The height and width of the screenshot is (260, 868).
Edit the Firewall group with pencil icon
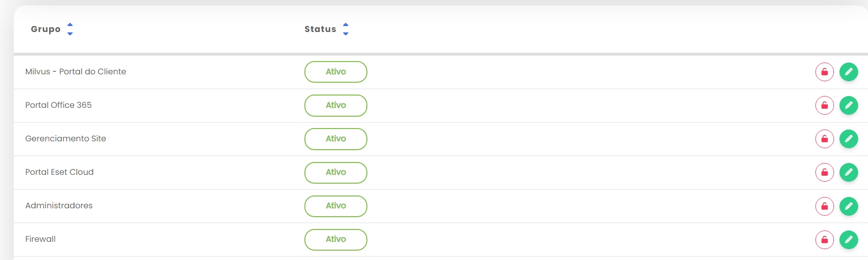[848, 240]
